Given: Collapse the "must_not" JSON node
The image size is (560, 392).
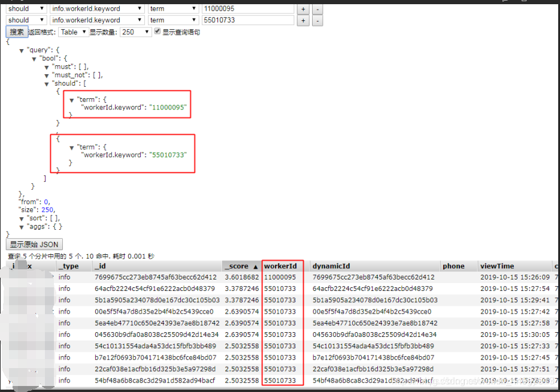Looking at the screenshot, I should click(x=47, y=75).
